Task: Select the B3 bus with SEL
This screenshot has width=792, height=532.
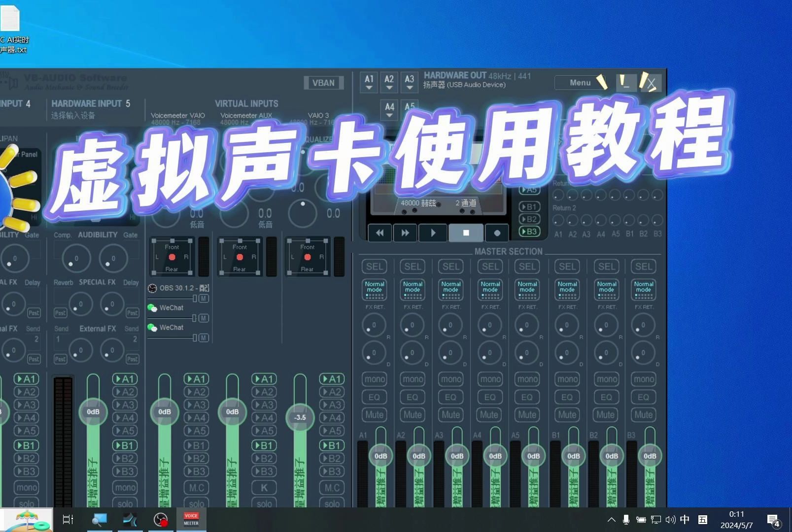Action: pyautogui.click(x=643, y=266)
